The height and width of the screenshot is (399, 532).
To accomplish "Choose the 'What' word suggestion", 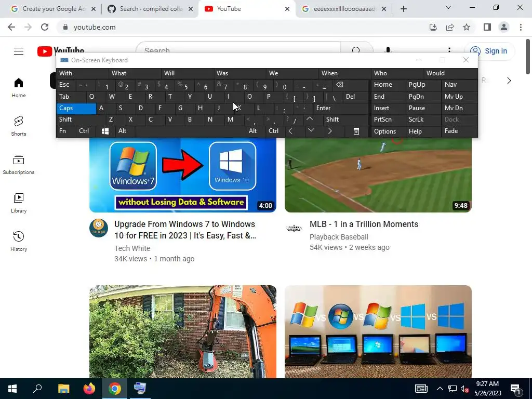I will pos(135,73).
